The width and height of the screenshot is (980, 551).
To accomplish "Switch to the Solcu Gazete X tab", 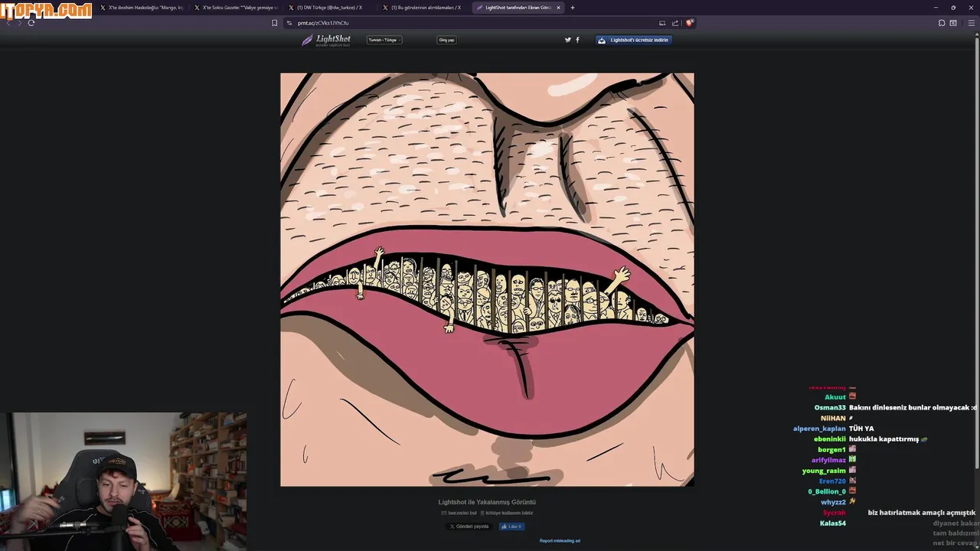I will pyautogui.click(x=236, y=8).
